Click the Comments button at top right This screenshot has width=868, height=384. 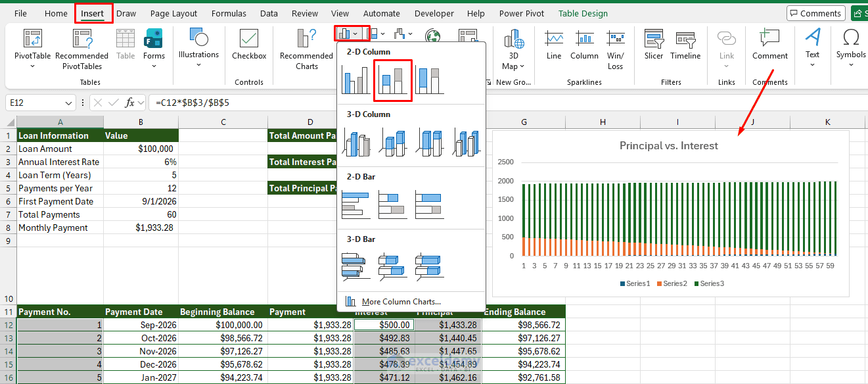tap(815, 13)
